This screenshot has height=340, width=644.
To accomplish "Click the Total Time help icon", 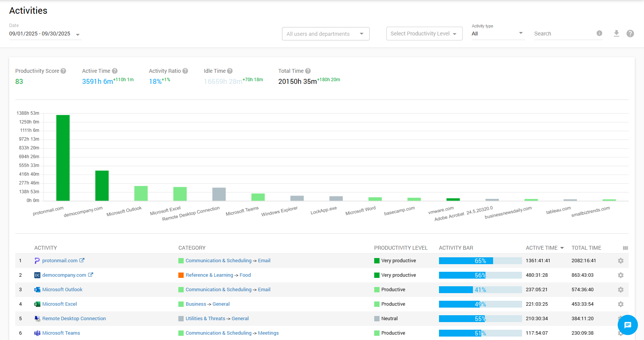I will pos(308,71).
